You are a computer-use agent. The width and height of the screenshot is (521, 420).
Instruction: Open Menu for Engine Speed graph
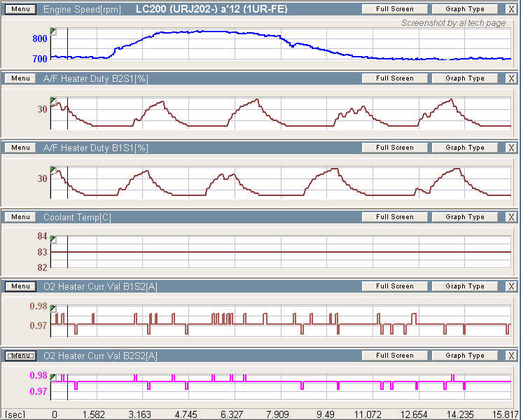point(21,9)
